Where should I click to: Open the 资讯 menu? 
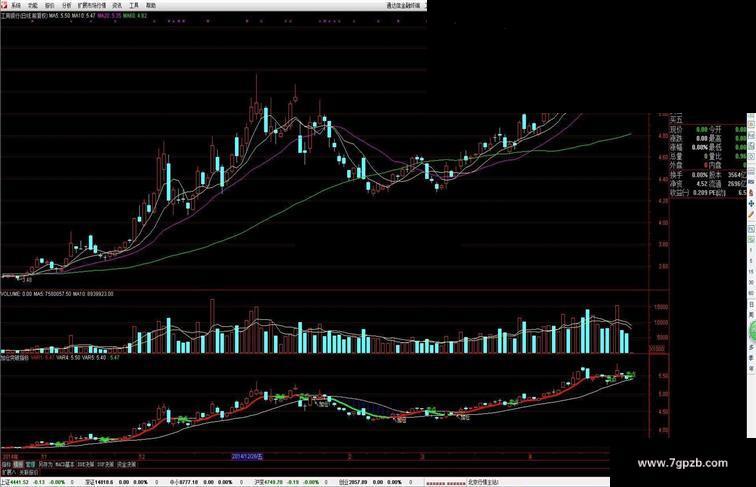(x=117, y=6)
